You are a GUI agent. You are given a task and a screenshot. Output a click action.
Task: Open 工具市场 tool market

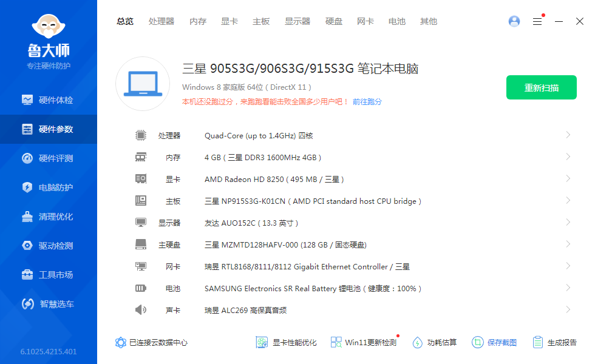coord(48,275)
